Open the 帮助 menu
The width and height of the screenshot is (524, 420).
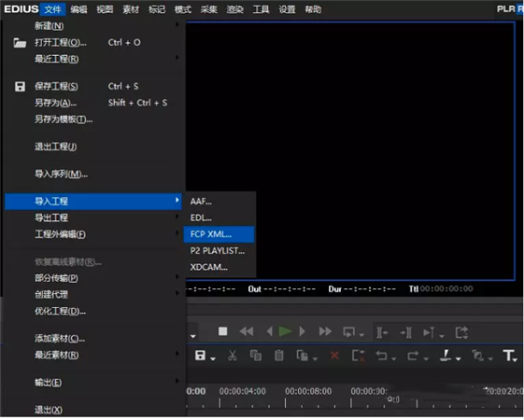[313, 9]
